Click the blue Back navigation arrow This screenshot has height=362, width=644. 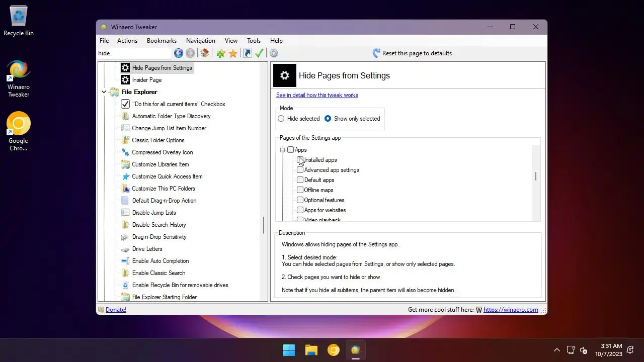pyautogui.click(x=178, y=53)
